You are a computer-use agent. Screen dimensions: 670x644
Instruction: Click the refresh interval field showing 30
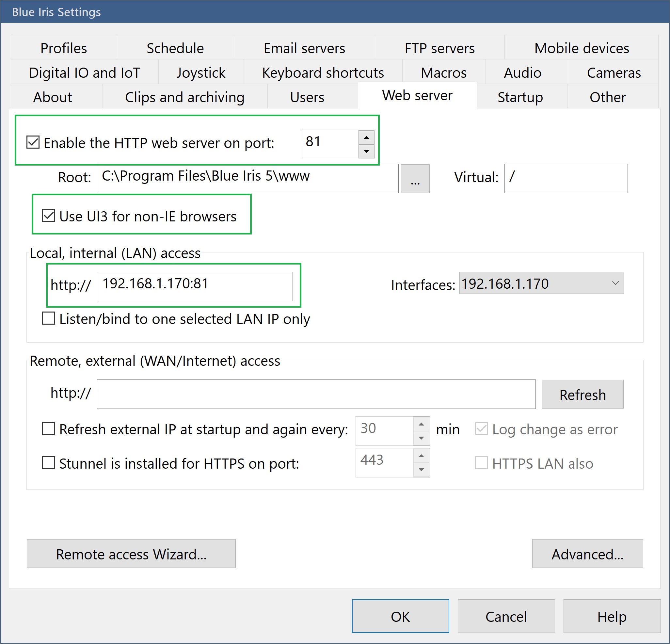click(384, 431)
